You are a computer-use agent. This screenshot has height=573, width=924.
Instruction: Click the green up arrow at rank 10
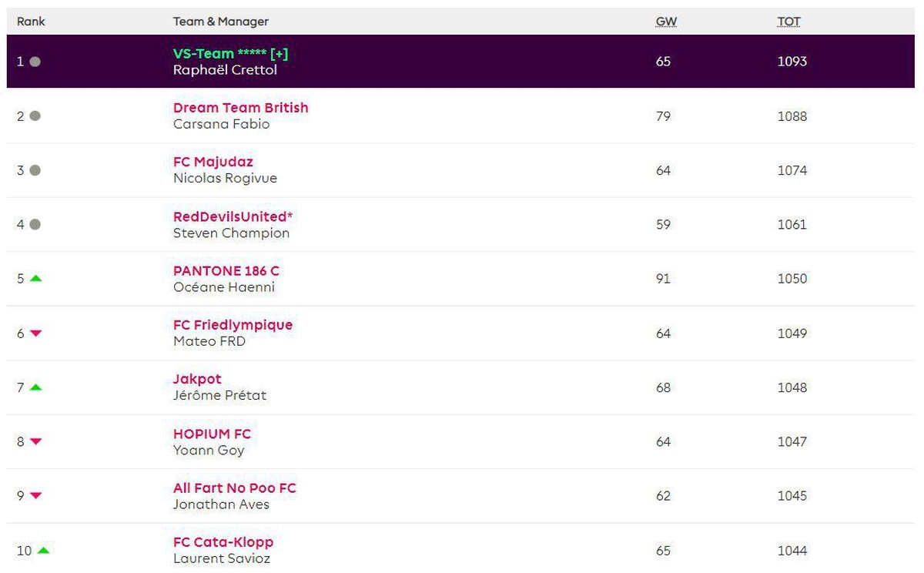(43, 550)
